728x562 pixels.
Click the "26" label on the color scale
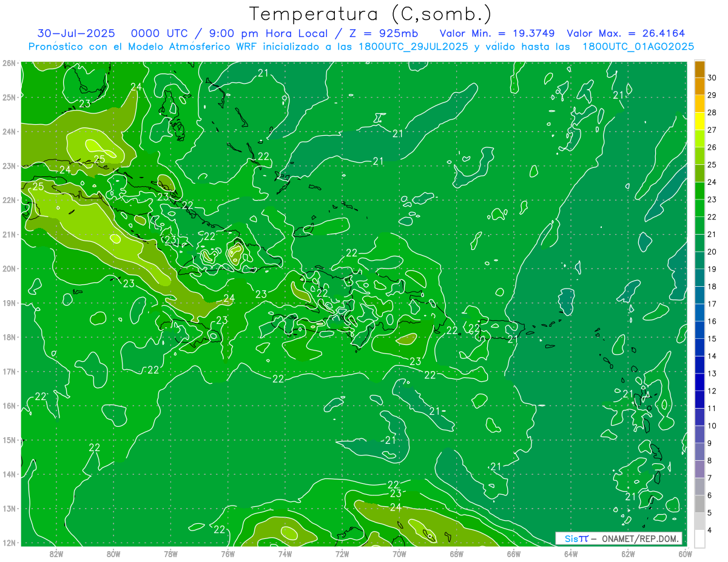[712, 147]
